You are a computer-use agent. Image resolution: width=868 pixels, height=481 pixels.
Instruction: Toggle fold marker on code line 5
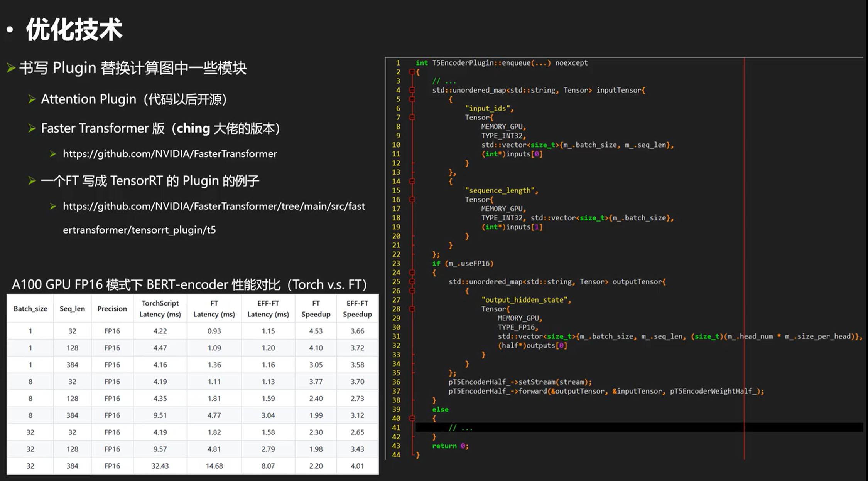click(412, 99)
